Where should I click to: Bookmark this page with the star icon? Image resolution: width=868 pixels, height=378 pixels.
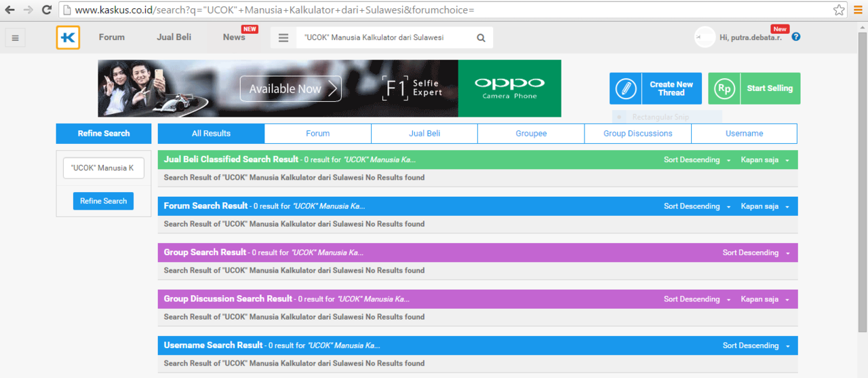click(x=839, y=10)
